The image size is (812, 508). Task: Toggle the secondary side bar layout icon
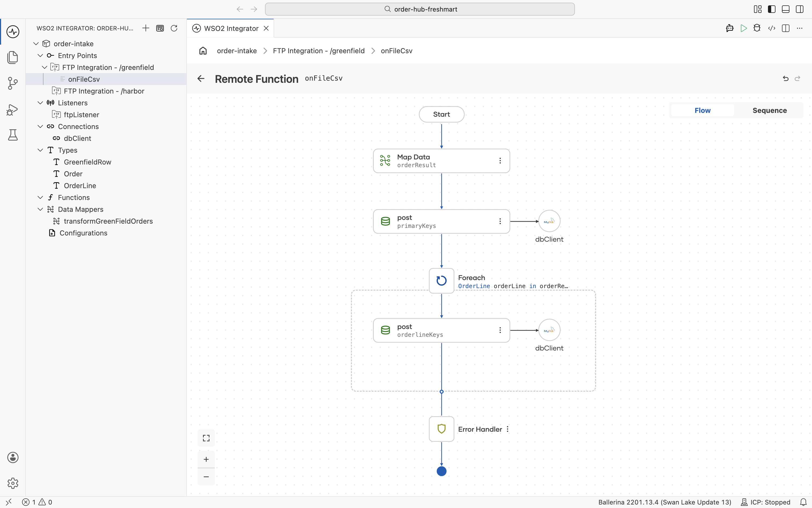(800, 9)
